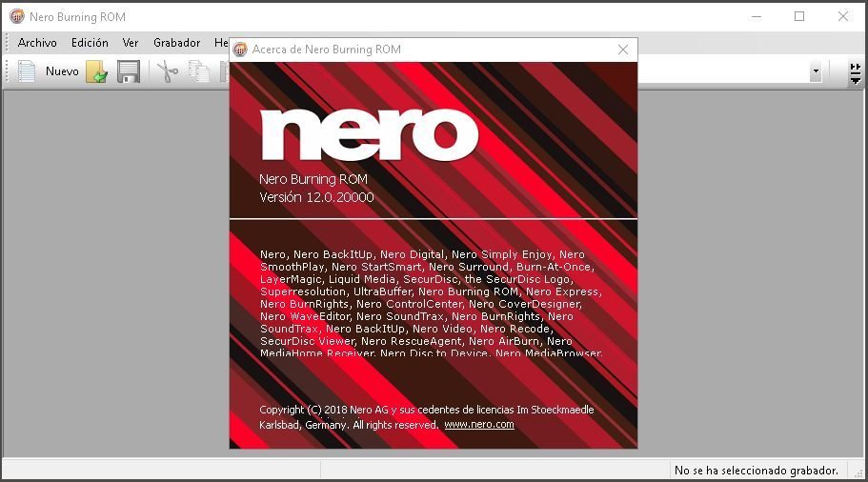Click the save floppy disk icon
This screenshot has width=868, height=482.
click(129, 72)
